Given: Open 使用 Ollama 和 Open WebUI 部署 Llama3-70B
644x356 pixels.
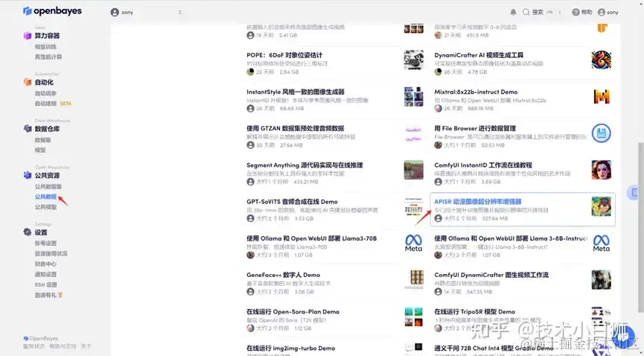Looking at the screenshot, I should point(311,238).
